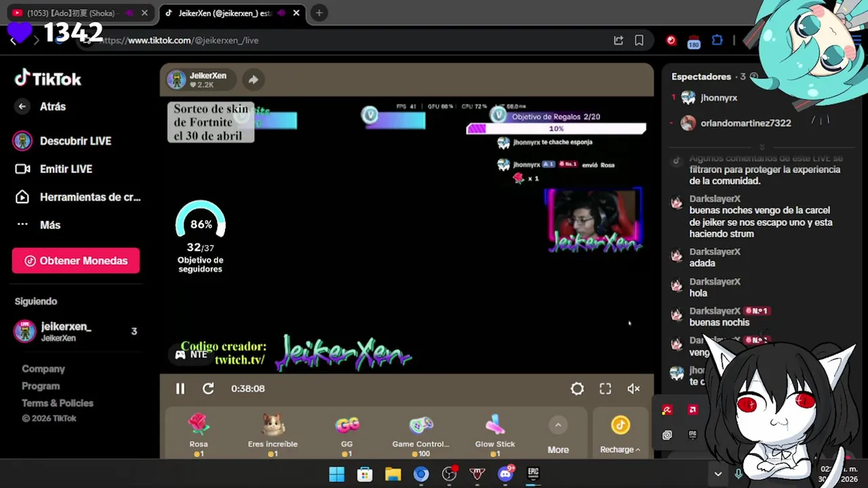Viewport: 868px width, 488px height.
Task: Expand the Más menu
Action: coord(38,225)
